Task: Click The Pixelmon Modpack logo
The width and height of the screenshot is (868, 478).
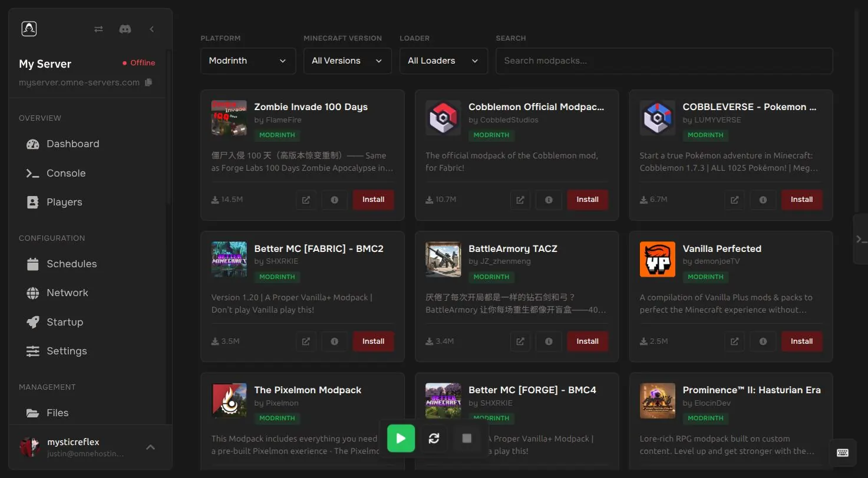Action: (229, 400)
